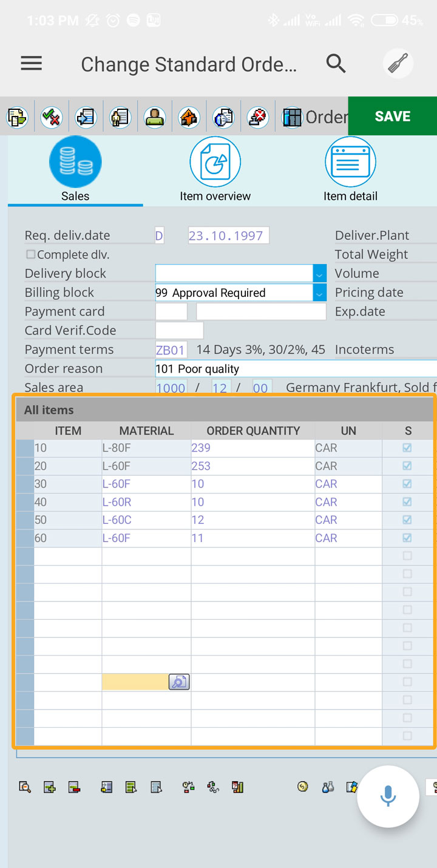This screenshot has height=868, width=437.
Task: Toggle the S checkbox for item 10
Action: click(407, 448)
